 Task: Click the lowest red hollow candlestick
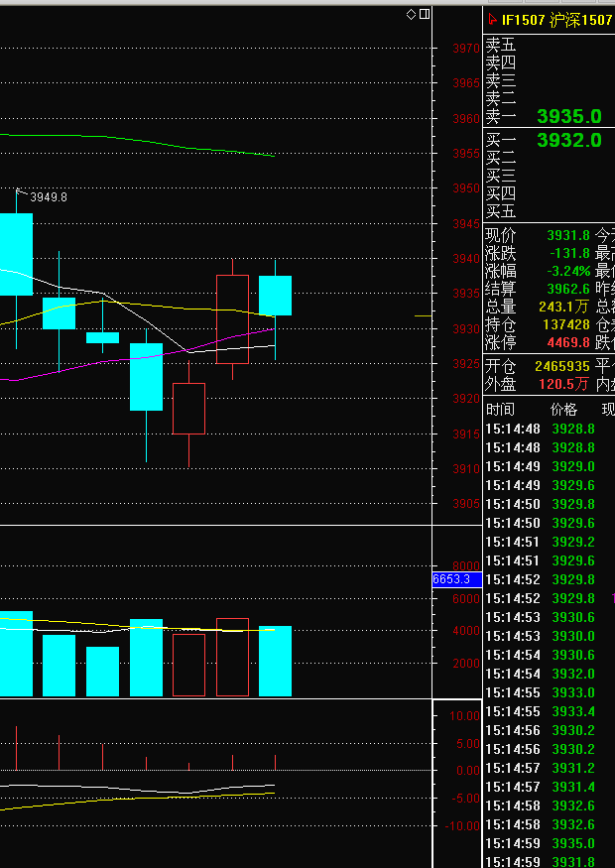(x=188, y=408)
